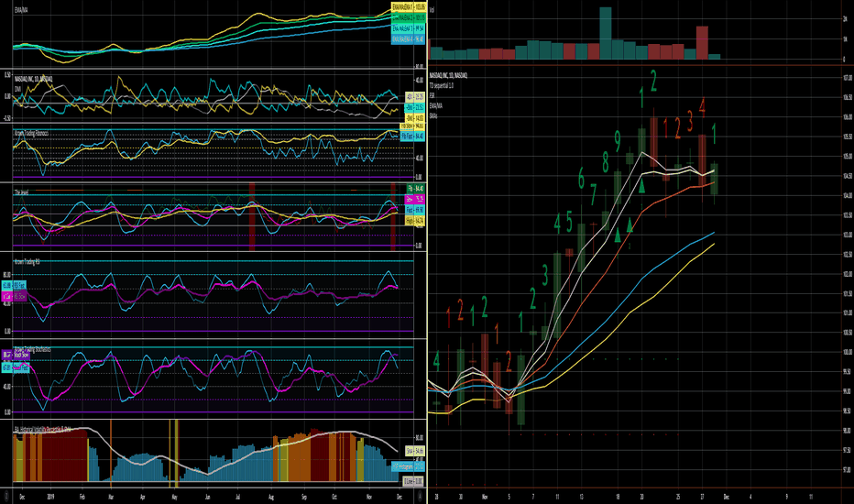Click the tallest green volume bar
The image size is (854, 504).
pyautogui.click(x=605, y=33)
